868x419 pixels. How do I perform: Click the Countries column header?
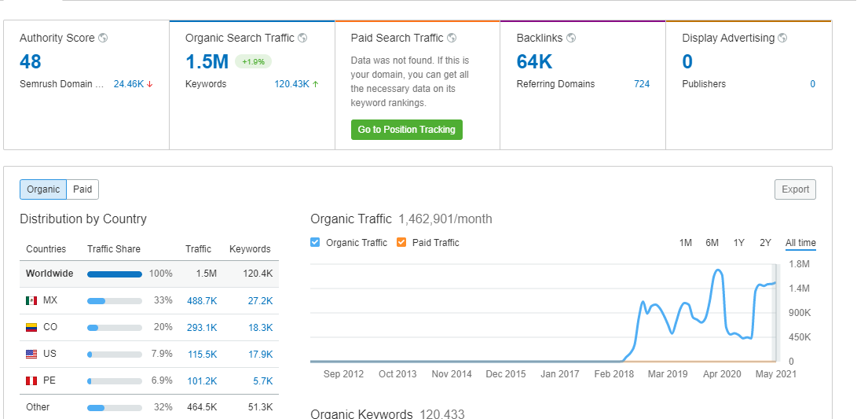coord(46,249)
